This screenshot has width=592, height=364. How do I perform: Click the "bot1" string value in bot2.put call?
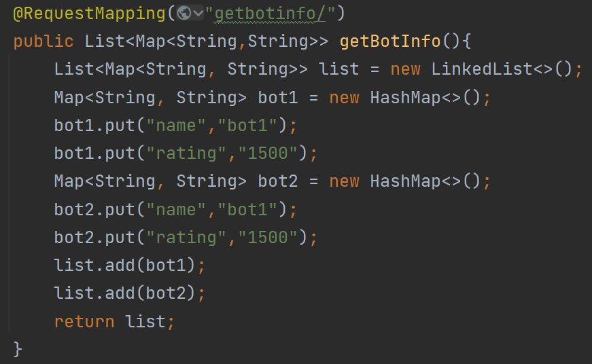click(x=247, y=209)
